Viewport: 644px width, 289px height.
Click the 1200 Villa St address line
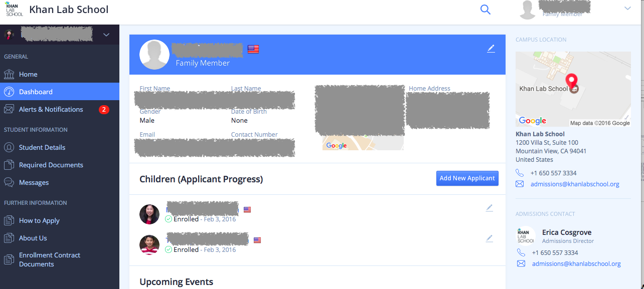[x=547, y=143]
